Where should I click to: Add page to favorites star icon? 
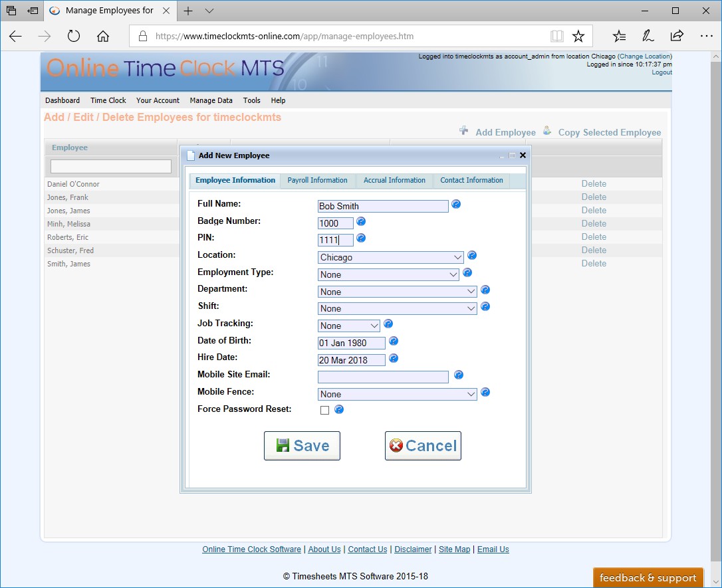click(578, 36)
